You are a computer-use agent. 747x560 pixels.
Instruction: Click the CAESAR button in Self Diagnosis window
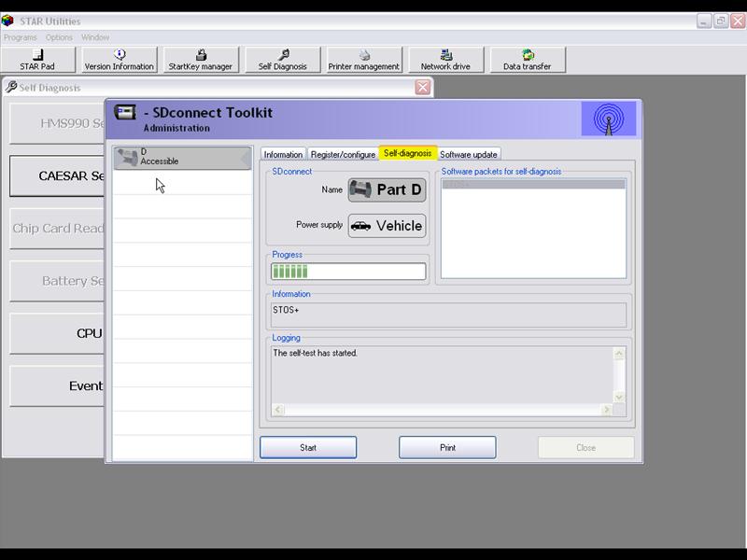click(57, 175)
